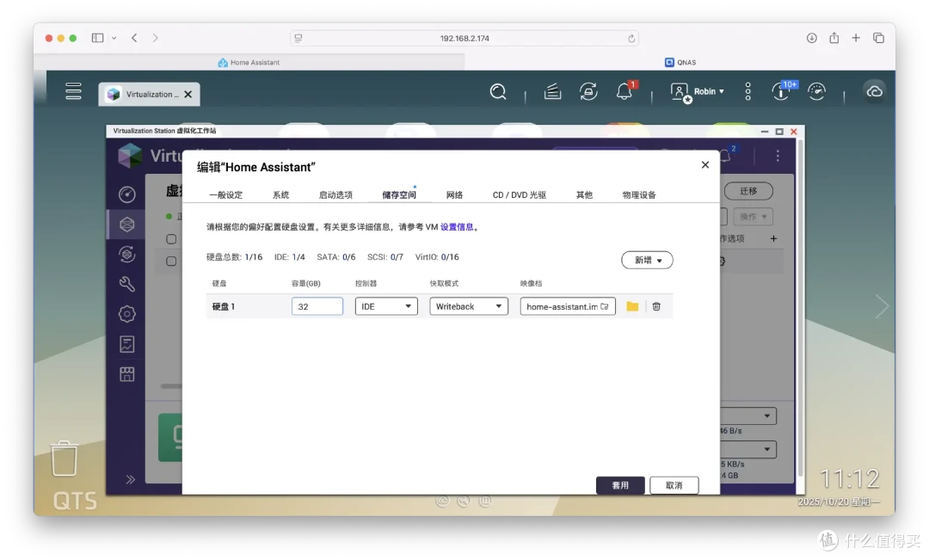Open the Writeback cache mode dropdown

469,306
